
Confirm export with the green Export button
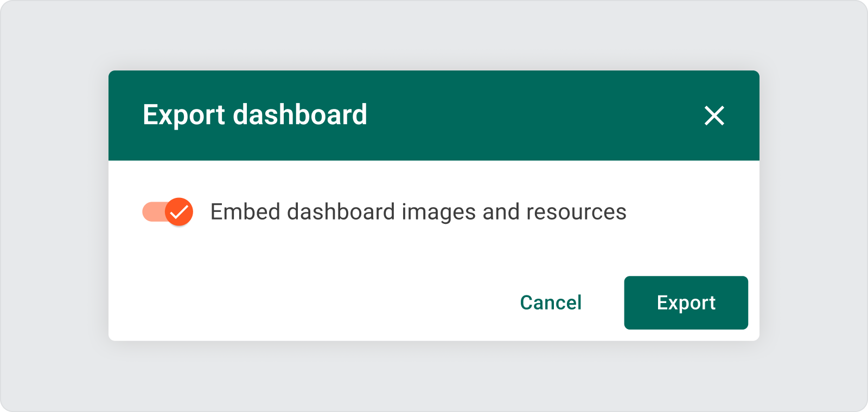pyautogui.click(x=686, y=302)
